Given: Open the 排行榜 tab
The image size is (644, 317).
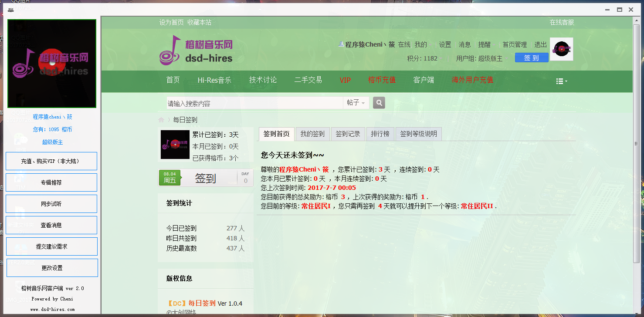Looking at the screenshot, I should [x=380, y=134].
